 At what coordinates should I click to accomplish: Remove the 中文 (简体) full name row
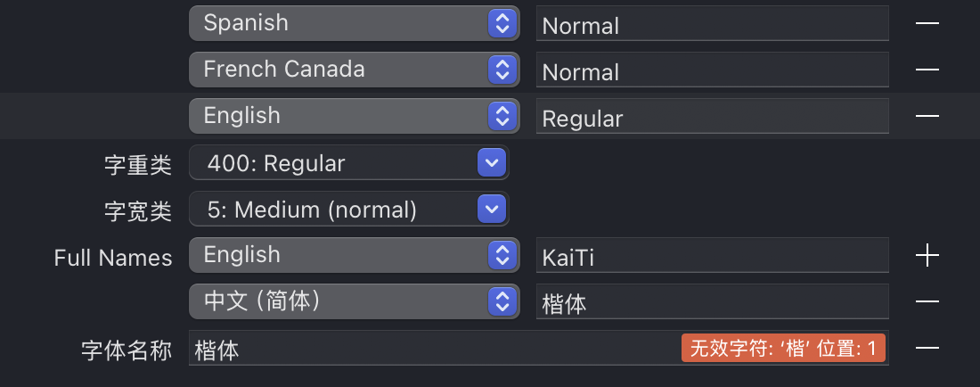pos(927,301)
